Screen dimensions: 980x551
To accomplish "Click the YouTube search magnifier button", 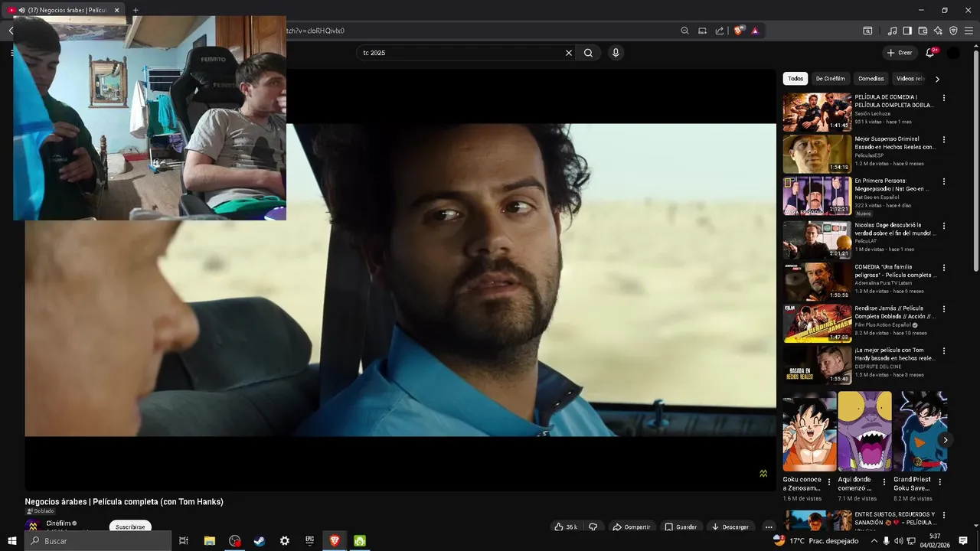I will coord(588,53).
